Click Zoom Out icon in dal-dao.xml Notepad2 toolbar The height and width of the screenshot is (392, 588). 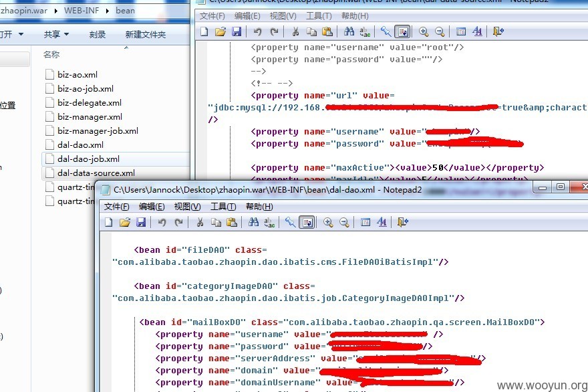tap(344, 222)
